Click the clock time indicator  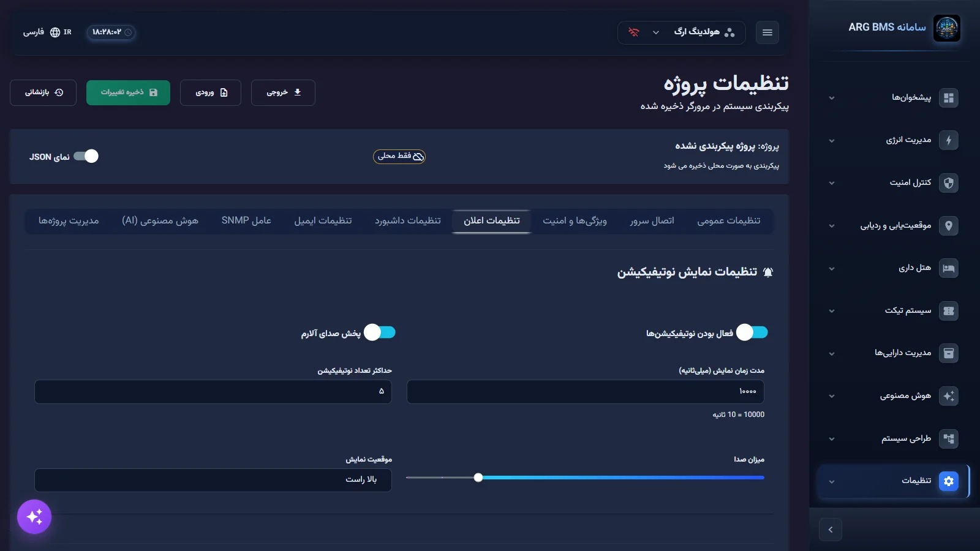click(111, 32)
